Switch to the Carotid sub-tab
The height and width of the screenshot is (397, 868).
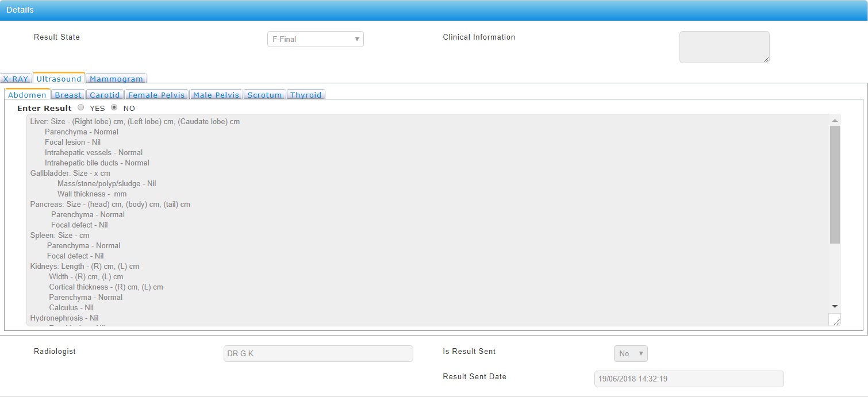coord(105,95)
